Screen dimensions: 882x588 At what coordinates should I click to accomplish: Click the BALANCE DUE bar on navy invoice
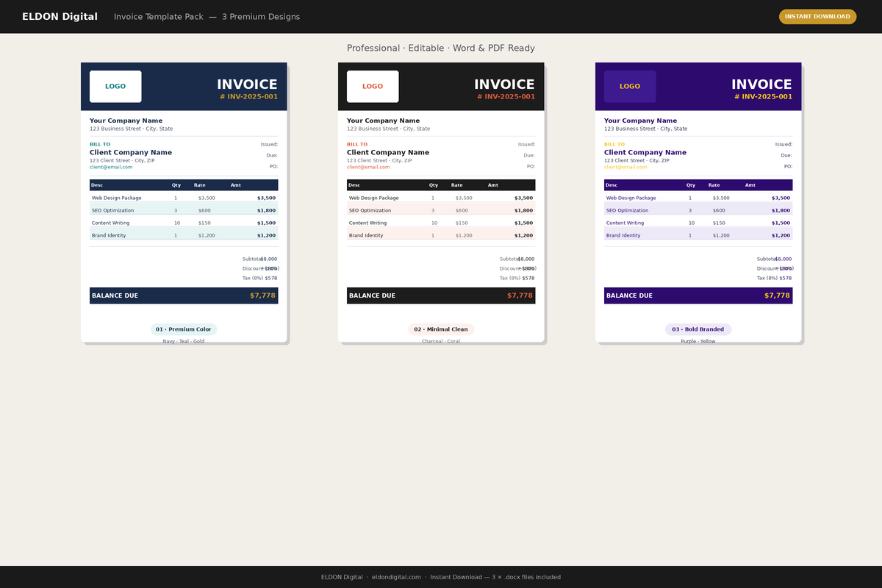point(184,295)
